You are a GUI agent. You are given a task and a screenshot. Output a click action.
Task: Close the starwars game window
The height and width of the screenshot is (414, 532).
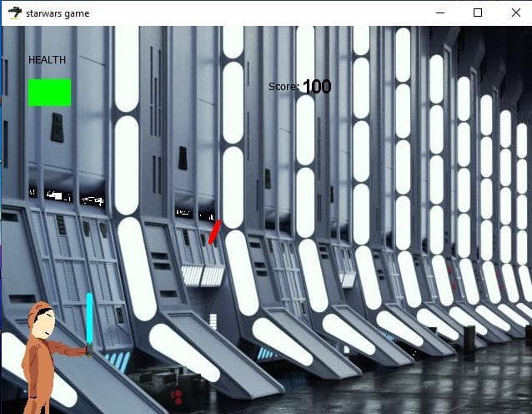pyautogui.click(x=515, y=13)
